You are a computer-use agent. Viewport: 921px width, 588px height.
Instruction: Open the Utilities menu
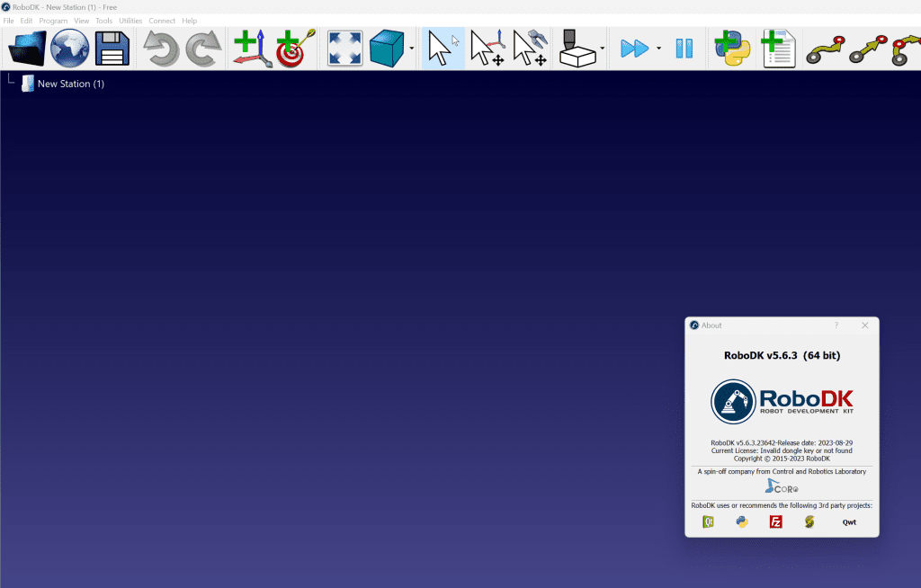pos(130,21)
